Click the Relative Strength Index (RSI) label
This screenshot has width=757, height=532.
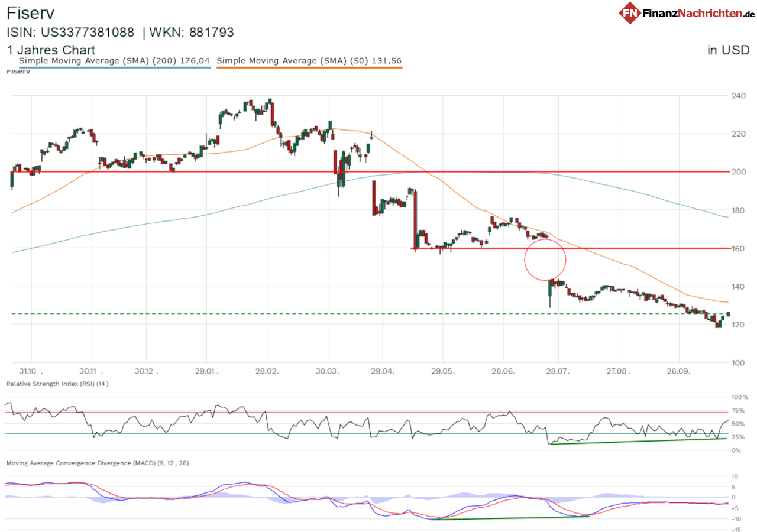pos(57,384)
